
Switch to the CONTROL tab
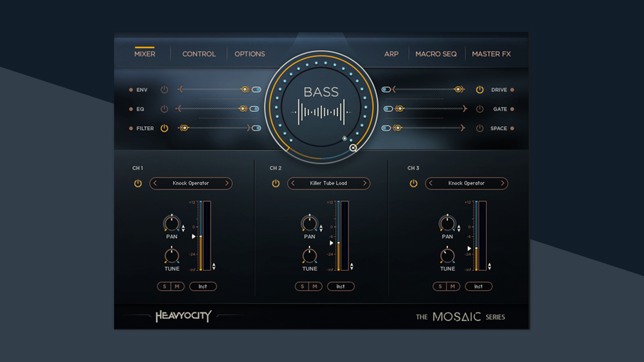[199, 54]
